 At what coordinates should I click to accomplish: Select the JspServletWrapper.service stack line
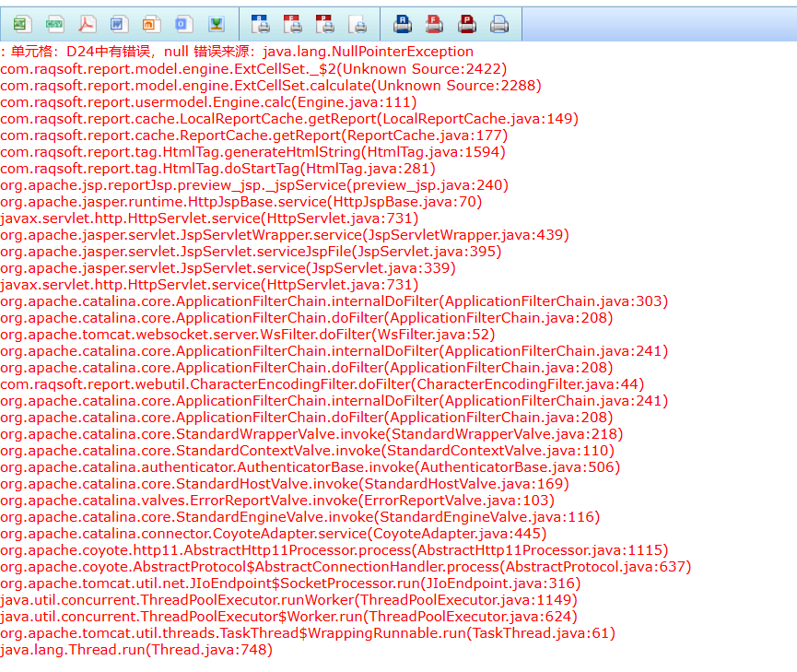pos(285,235)
